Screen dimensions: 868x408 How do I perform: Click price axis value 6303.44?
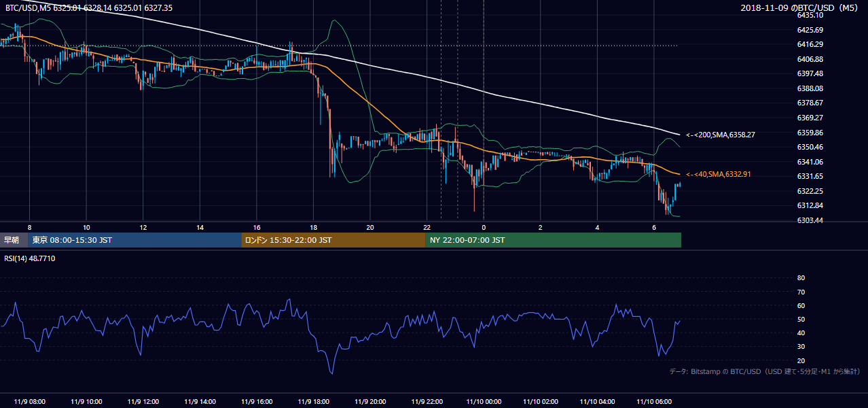pyautogui.click(x=810, y=220)
